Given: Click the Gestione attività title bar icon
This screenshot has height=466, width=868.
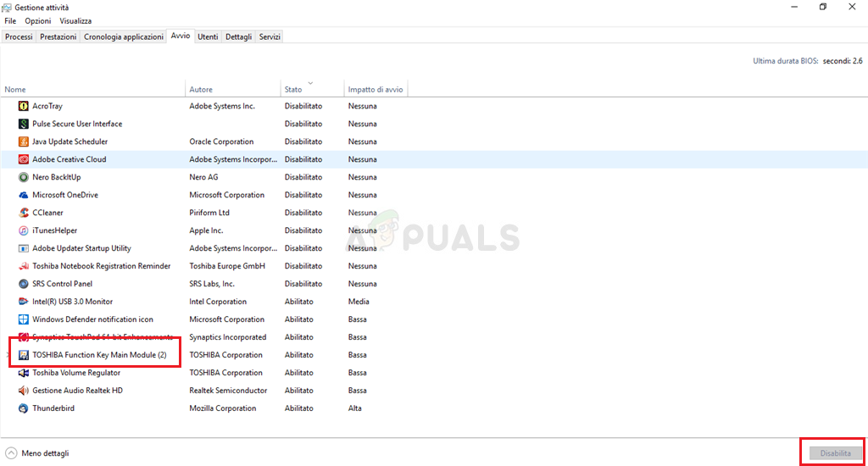Looking at the screenshot, I should 7,7.
